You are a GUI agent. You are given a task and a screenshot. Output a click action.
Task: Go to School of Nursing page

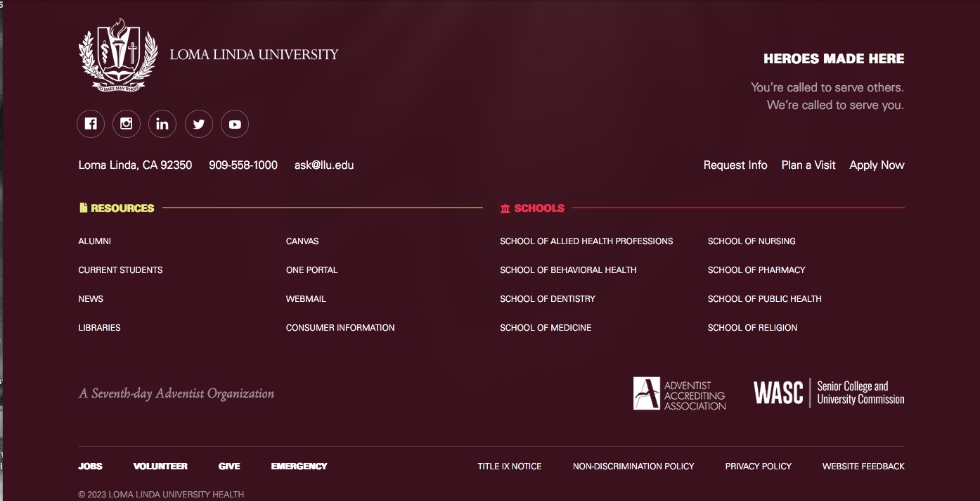click(x=752, y=241)
